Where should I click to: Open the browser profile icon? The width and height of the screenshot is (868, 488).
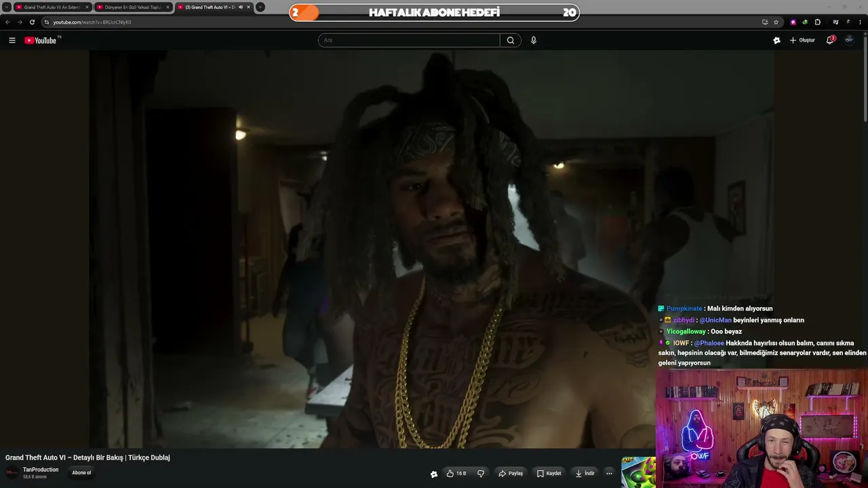[x=848, y=22]
